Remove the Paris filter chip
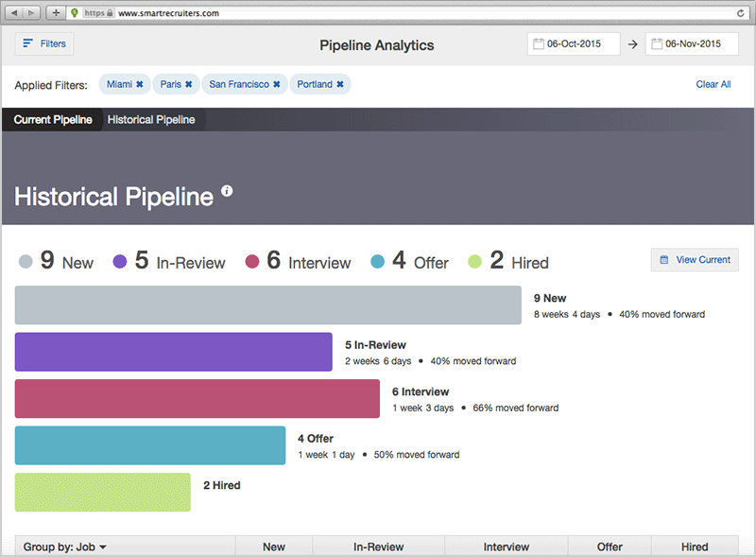Image resolution: width=756 pixels, height=557 pixels. 188,84
